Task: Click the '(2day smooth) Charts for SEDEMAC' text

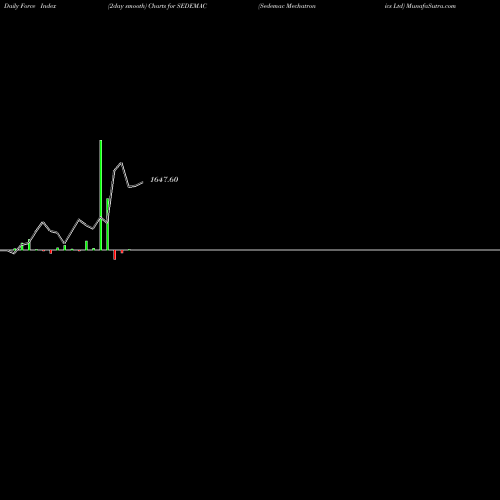Action: [x=157, y=6]
